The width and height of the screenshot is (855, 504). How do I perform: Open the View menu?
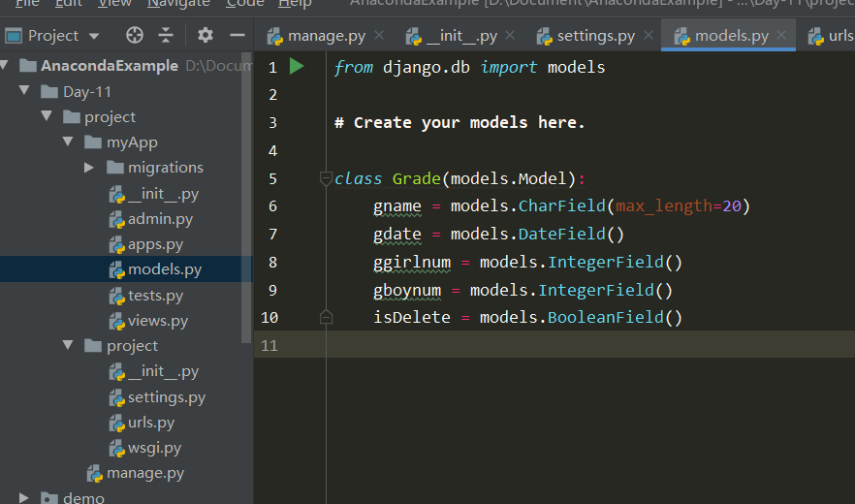coord(114,3)
